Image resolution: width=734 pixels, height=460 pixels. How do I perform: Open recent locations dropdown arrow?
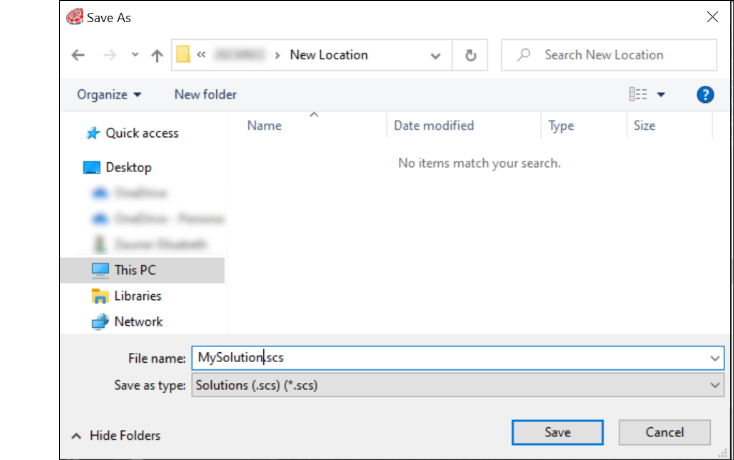tap(135, 55)
